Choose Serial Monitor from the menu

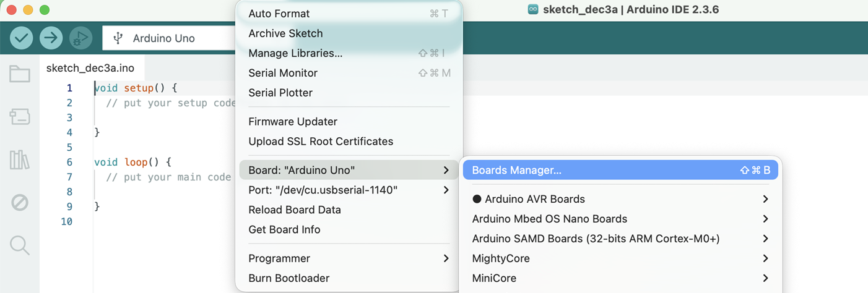[283, 73]
